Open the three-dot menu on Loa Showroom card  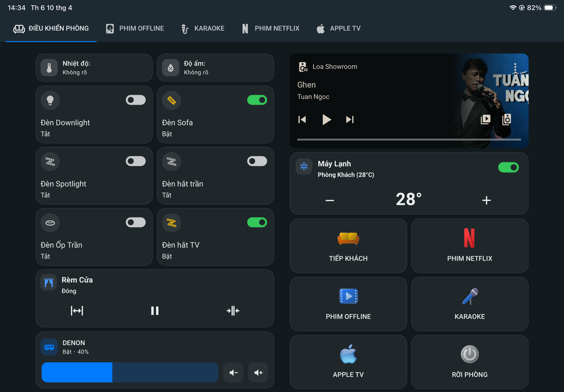point(515,67)
